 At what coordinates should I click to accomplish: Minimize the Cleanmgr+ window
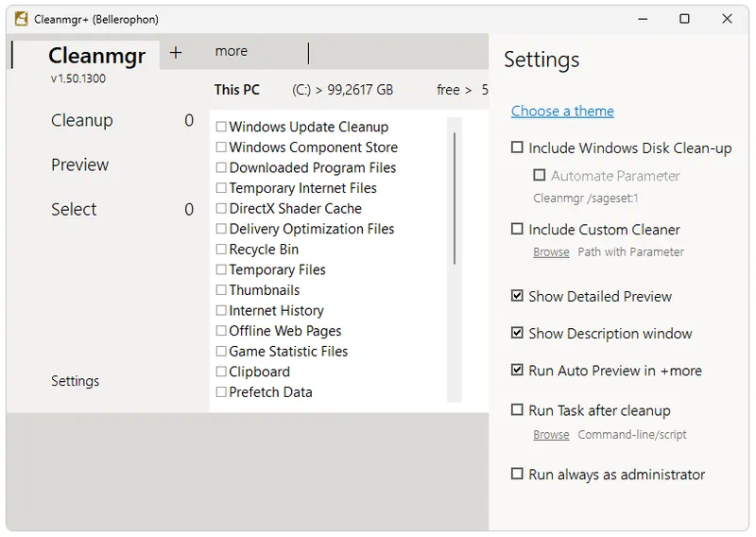coord(643,19)
